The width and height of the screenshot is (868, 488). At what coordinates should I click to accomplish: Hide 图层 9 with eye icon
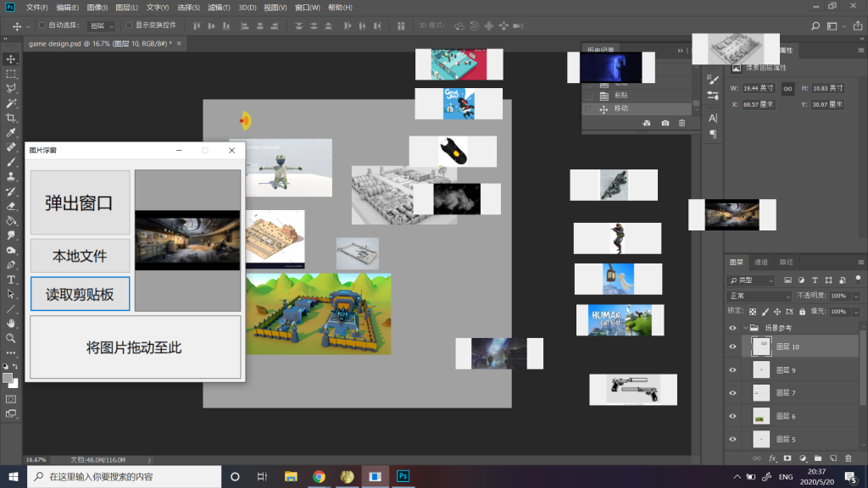click(733, 370)
